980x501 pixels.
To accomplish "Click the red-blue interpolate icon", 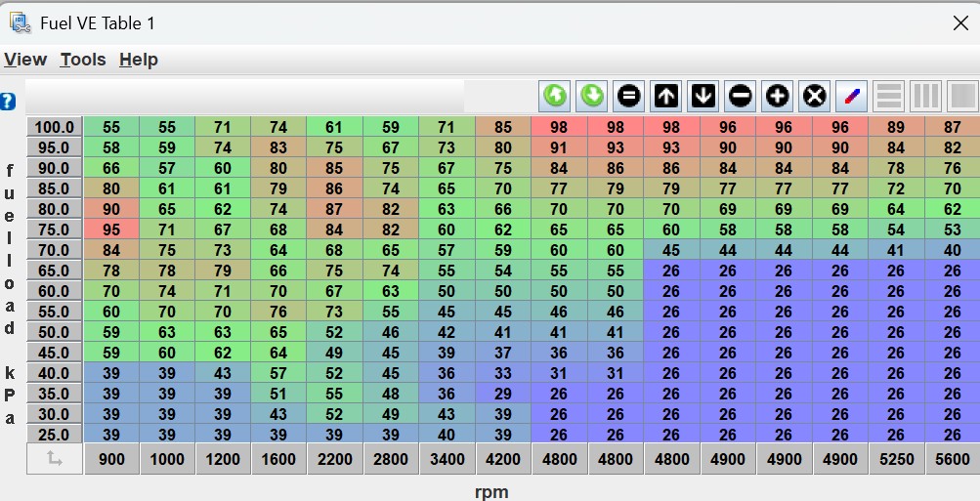I will (x=852, y=97).
